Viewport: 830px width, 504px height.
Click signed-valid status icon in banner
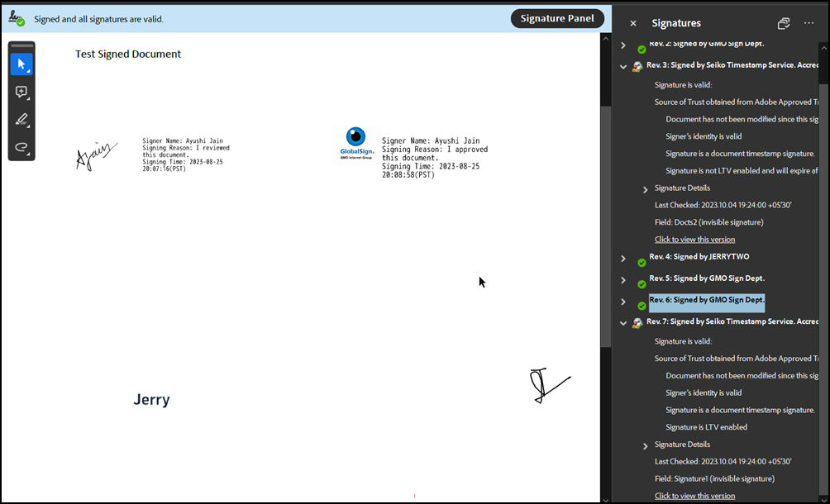click(17, 18)
